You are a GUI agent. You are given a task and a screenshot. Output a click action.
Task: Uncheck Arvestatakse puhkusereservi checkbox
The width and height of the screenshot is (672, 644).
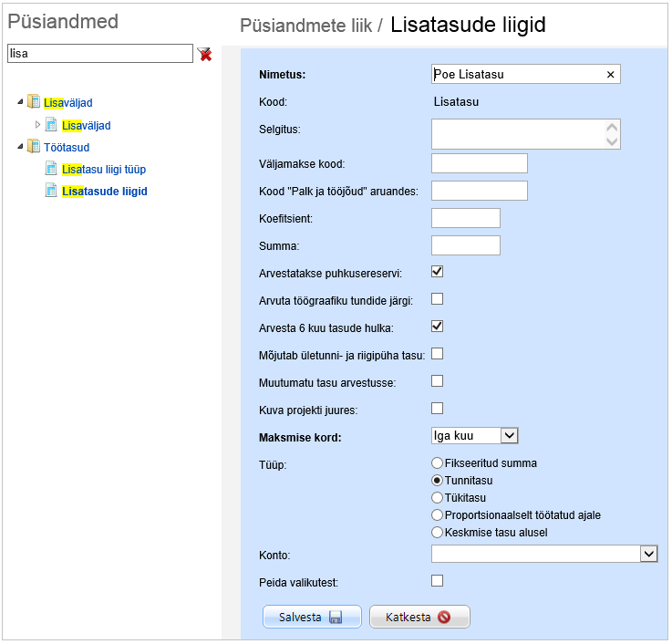coord(437,271)
